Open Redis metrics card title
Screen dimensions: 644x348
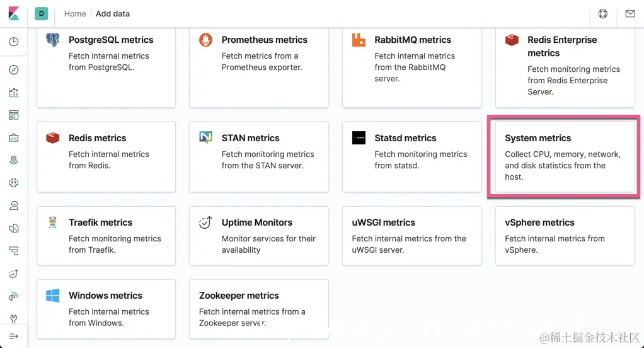[x=97, y=138]
